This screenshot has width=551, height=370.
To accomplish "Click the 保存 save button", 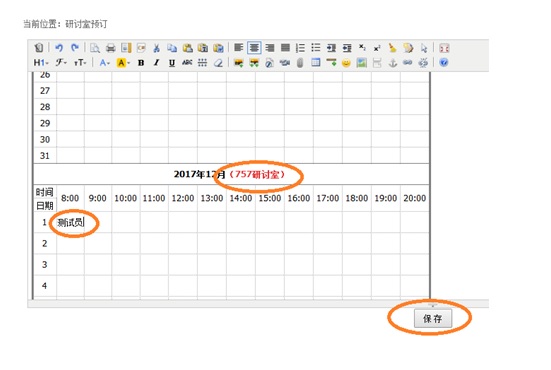I will (x=433, y=319).
